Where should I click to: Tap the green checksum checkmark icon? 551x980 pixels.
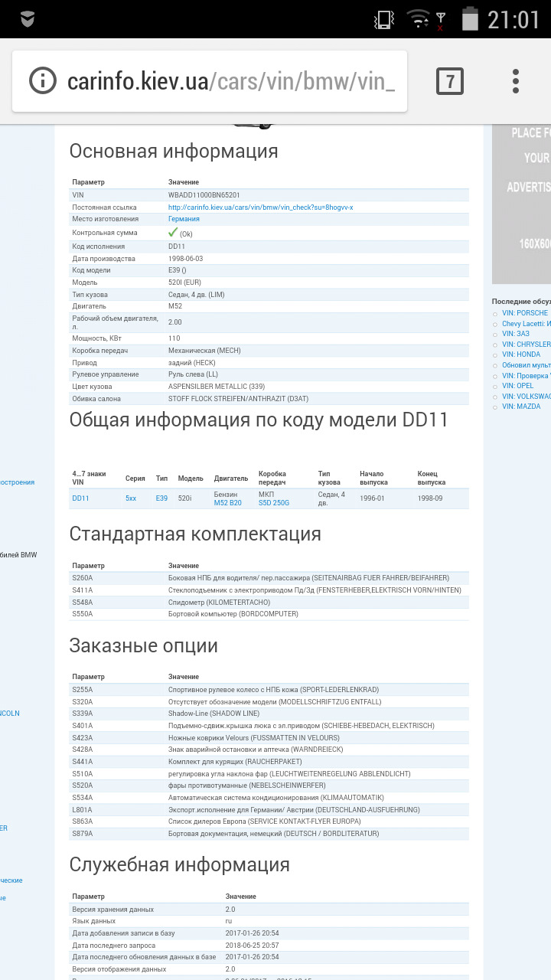point(173,232)
